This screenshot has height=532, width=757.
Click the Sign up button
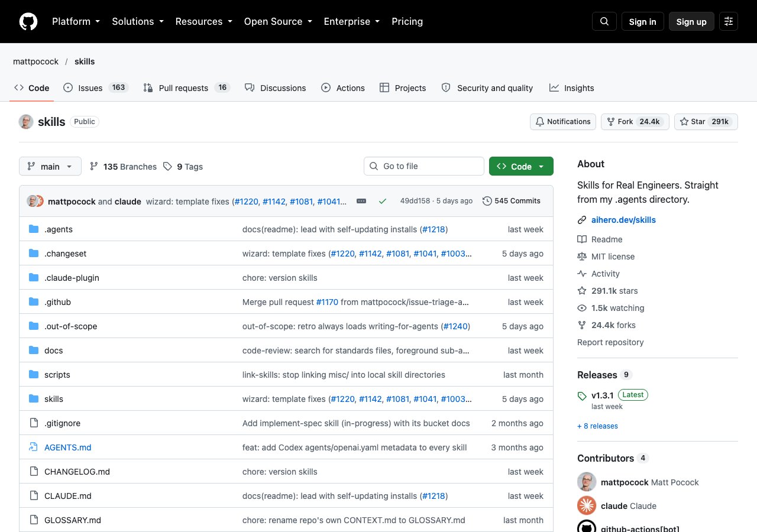tap(691, 21)
